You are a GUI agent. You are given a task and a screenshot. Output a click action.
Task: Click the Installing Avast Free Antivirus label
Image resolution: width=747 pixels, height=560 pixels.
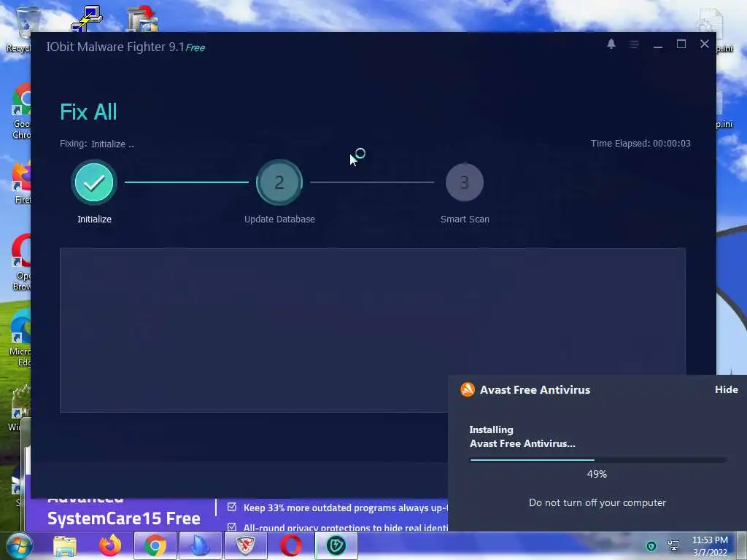522,437
